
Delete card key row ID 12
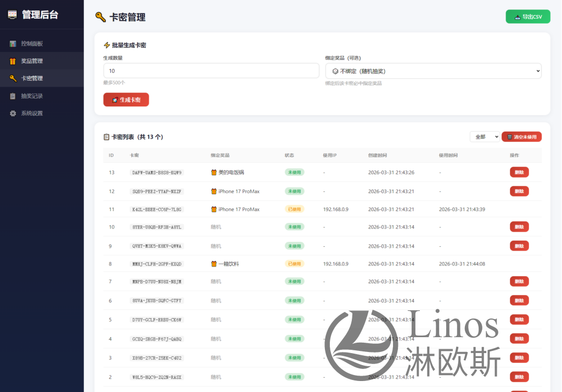pyautogui.click(x=519, y=191)
